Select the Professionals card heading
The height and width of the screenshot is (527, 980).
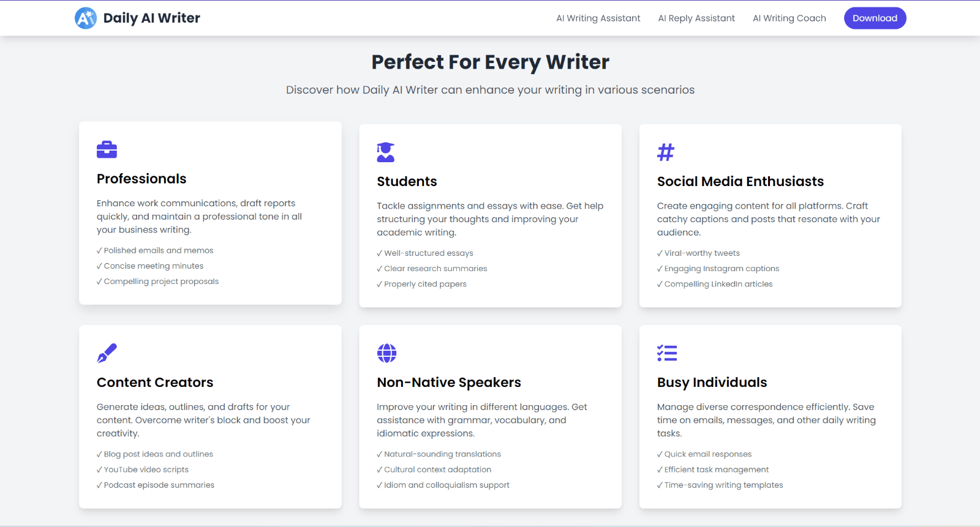(x=141, y=179)
